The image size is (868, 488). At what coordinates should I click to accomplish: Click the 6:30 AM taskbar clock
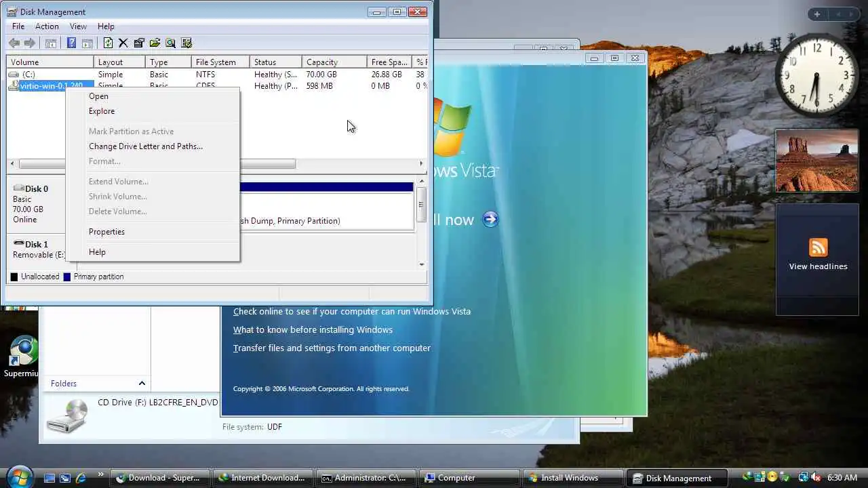[x=843, y=478]
